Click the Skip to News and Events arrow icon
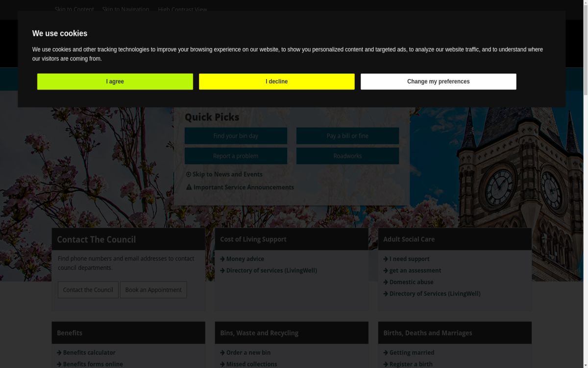Screen dimensions: 588x368 tap(189, 174)
